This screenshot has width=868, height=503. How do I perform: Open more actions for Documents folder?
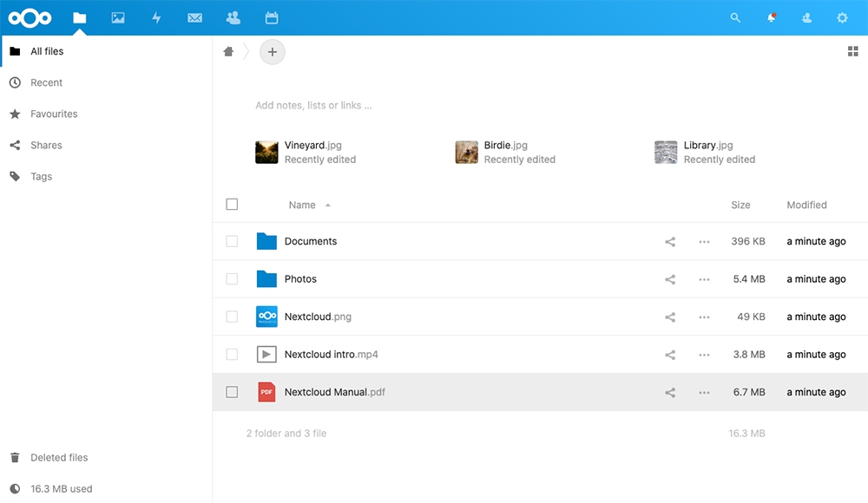point(704,242)
